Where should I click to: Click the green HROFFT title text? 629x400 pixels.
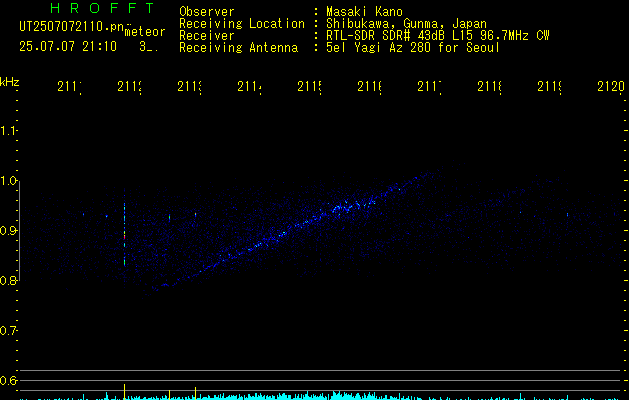[x=102, y=8]
